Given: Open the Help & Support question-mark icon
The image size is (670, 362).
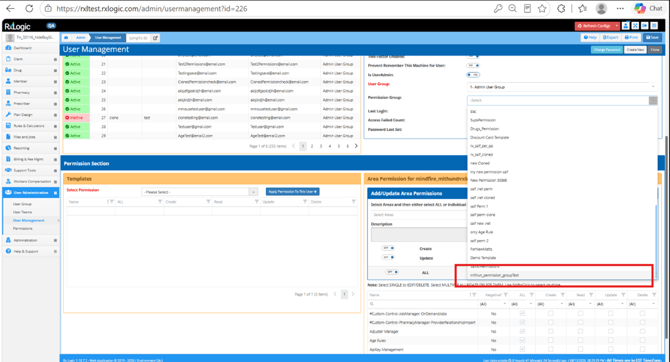Looking at the screenshot, I should click(8, 251).
